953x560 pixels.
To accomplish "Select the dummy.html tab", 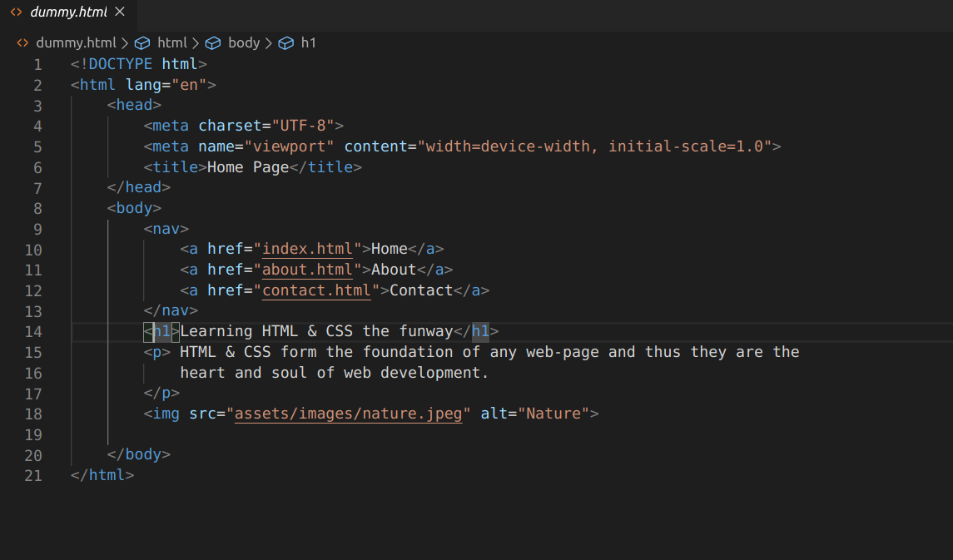I will tap(68, 12).
